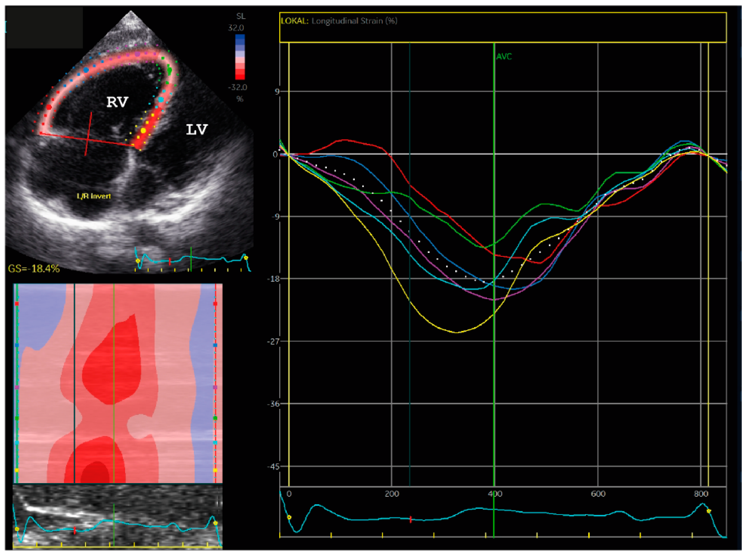
Task: Click red tick on bottom ECG trace
Action: click(x=410, y=519)
